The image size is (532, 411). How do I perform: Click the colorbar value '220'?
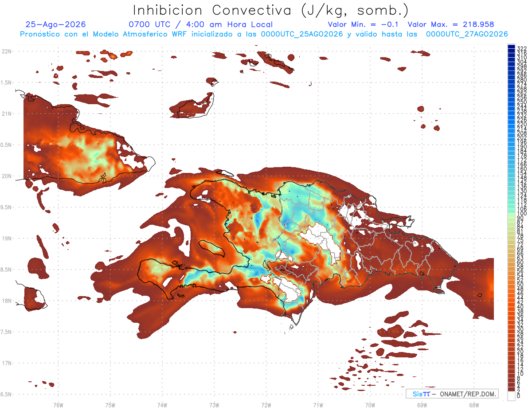pyautogui.click(x=522, y=124)
